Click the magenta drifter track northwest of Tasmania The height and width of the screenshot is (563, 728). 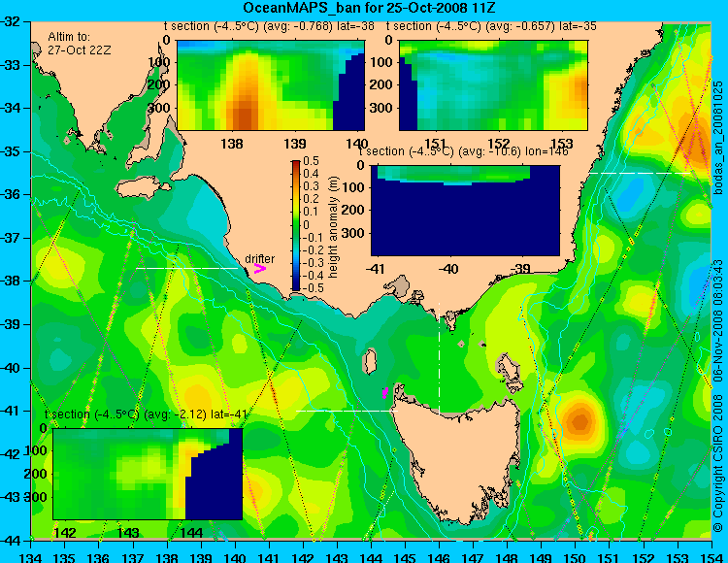tap(384, 393)
